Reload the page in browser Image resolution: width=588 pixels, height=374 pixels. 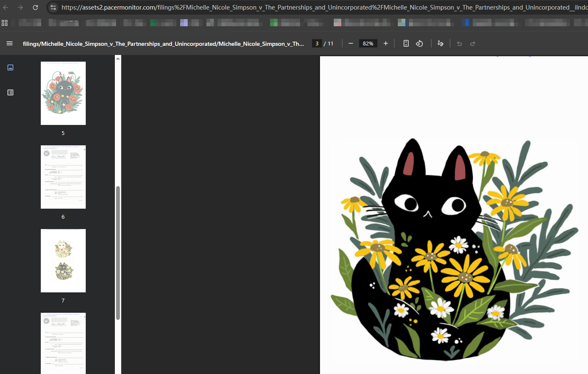pyautogui.click(x=35, y=7)
